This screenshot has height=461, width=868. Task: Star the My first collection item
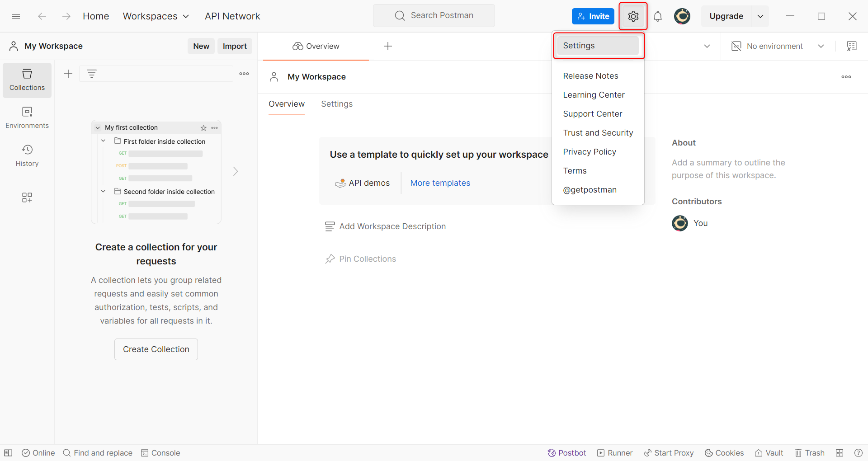click(x=203, y=128)
